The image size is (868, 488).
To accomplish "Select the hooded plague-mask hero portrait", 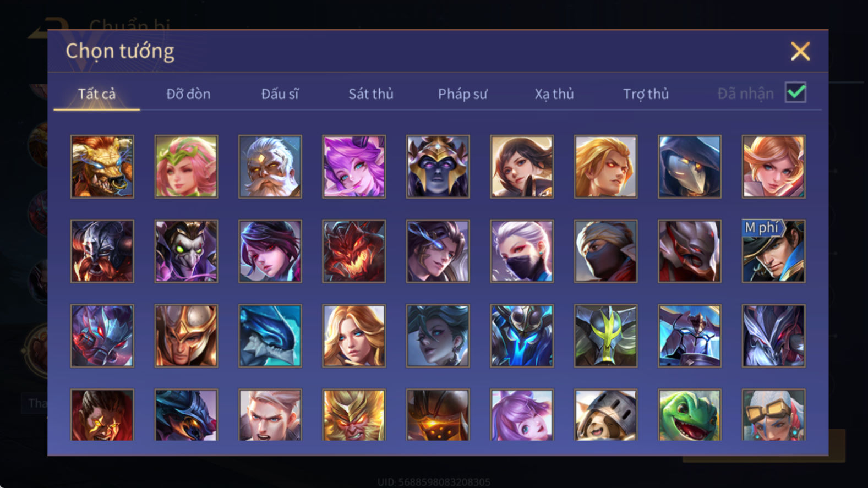I will (x=690, y=167).
